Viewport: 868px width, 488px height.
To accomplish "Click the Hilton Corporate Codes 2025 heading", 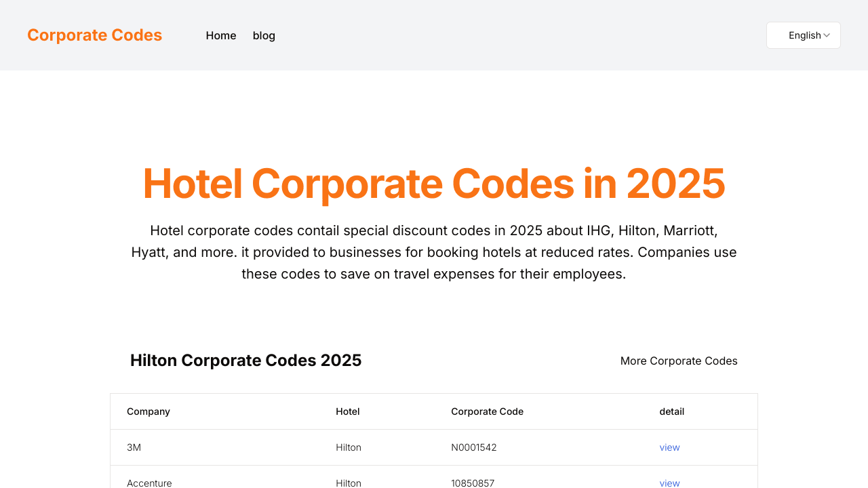I will 245,360.
